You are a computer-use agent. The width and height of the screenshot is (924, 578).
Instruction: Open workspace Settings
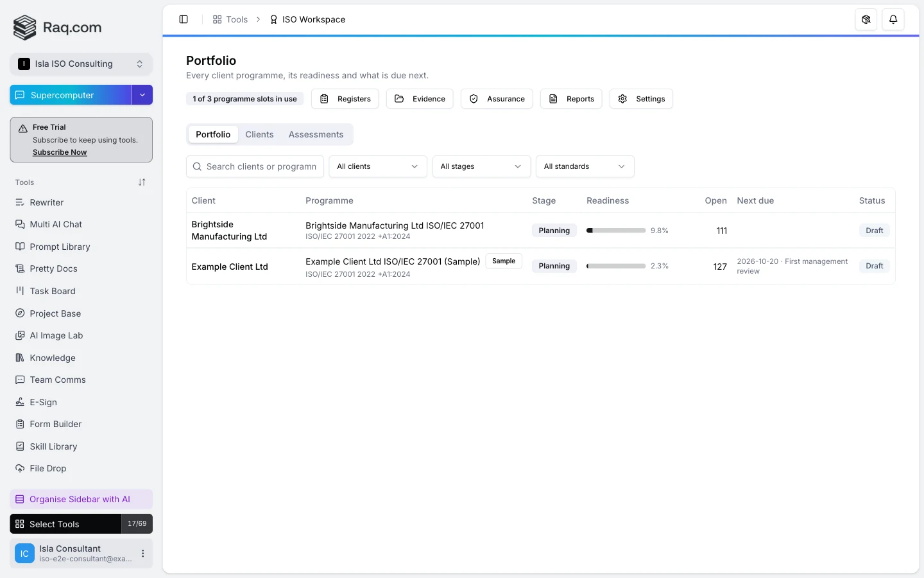(x=641, y=99)
